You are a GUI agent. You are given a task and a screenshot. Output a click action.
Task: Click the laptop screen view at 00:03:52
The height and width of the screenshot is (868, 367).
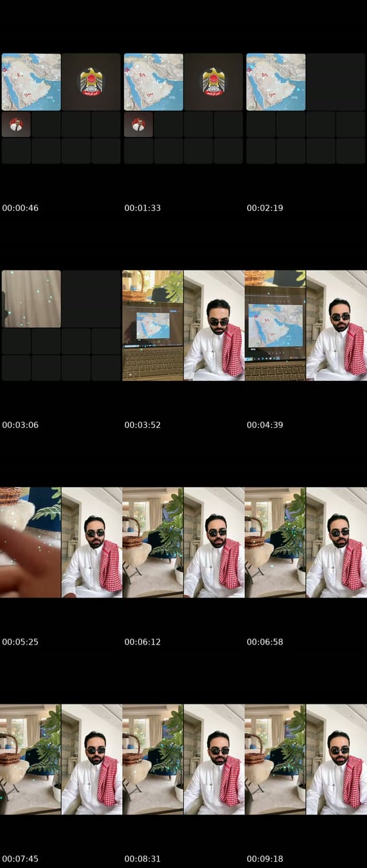(153, 325)
